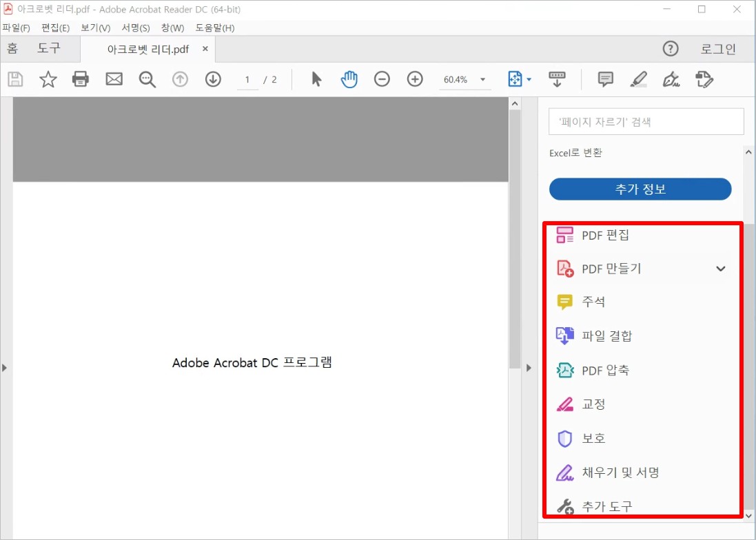Click document scrollbar up arrow

click(x=515, y=103)
